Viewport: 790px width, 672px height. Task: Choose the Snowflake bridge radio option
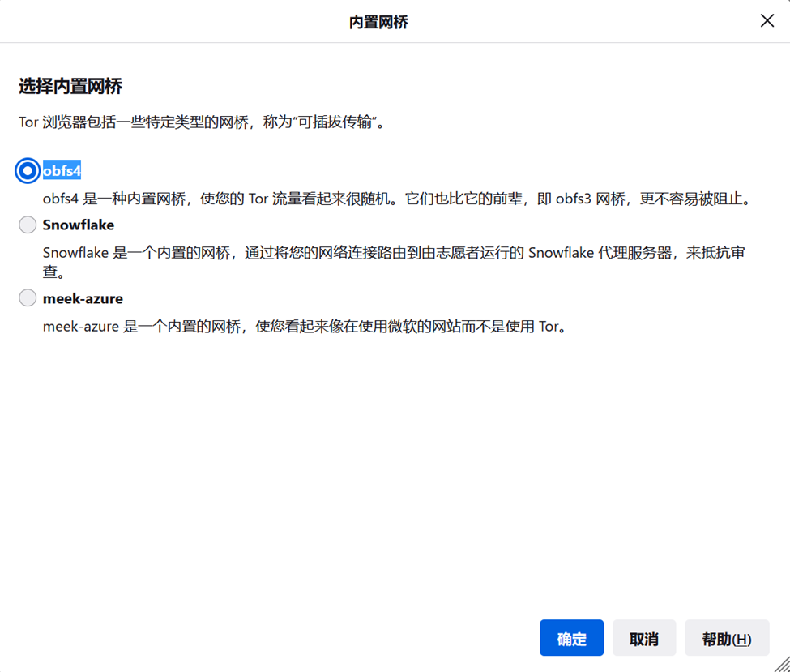(28, 225)
